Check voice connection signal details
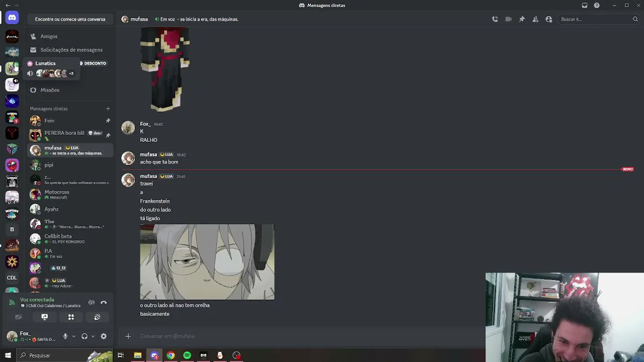Screen dimensions: 644x362 tap(12, 303)
